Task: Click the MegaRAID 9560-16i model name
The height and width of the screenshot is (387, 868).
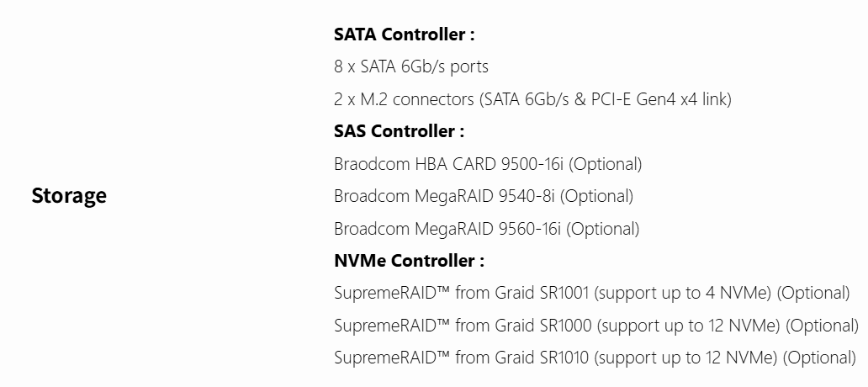Action: coord(489,229)
